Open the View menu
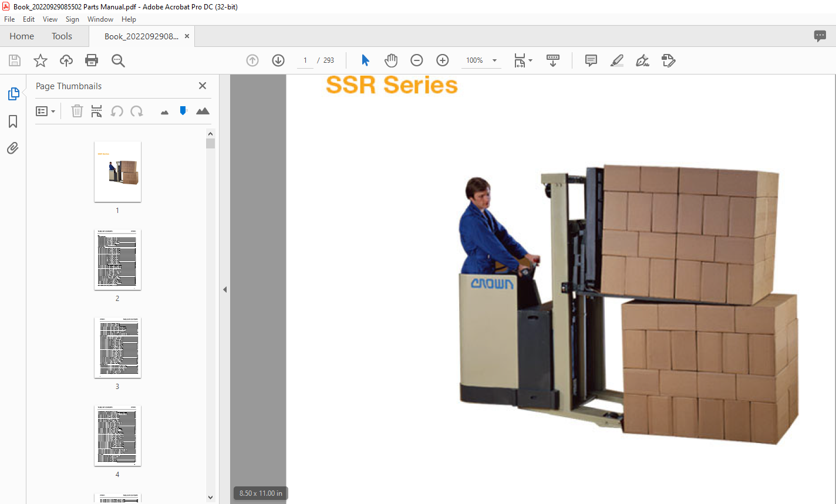 50,19
